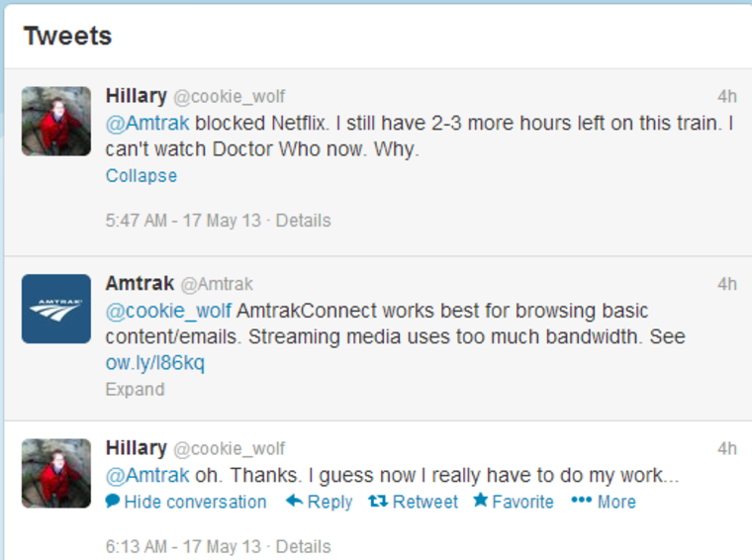Viewport: 752px width, 560px height.
Task: Click the retweet arrows icon
Action: click(x=377, y=502)
